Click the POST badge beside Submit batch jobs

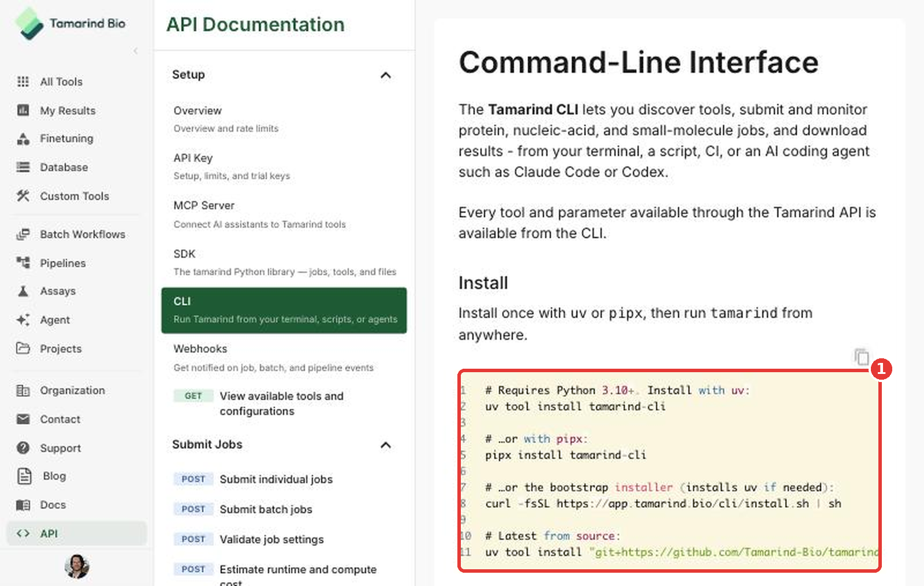point(193,509)
